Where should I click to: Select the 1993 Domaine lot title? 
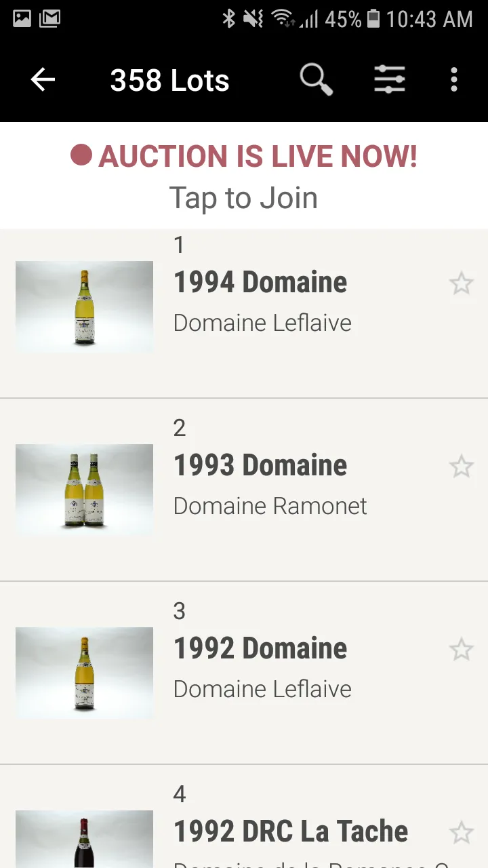[260, 465]
